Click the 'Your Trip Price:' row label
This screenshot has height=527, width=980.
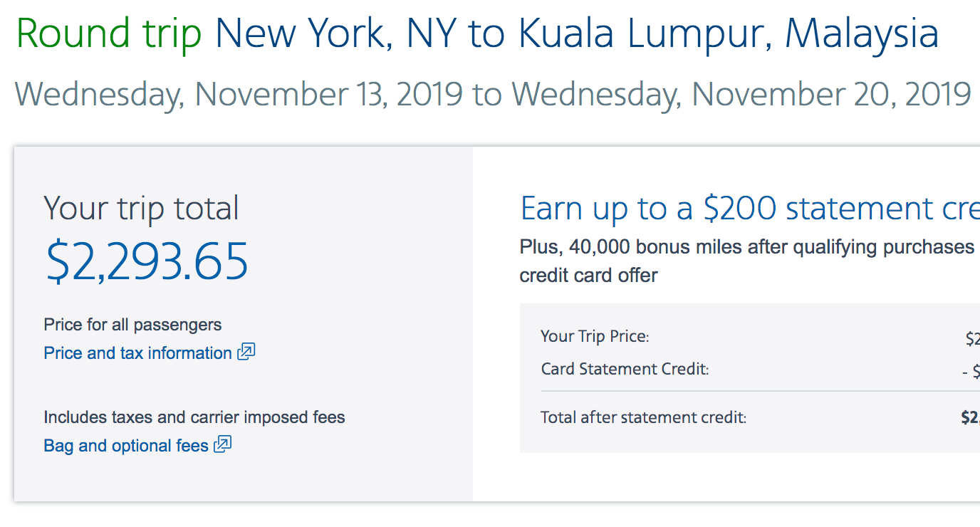[595, 336]
